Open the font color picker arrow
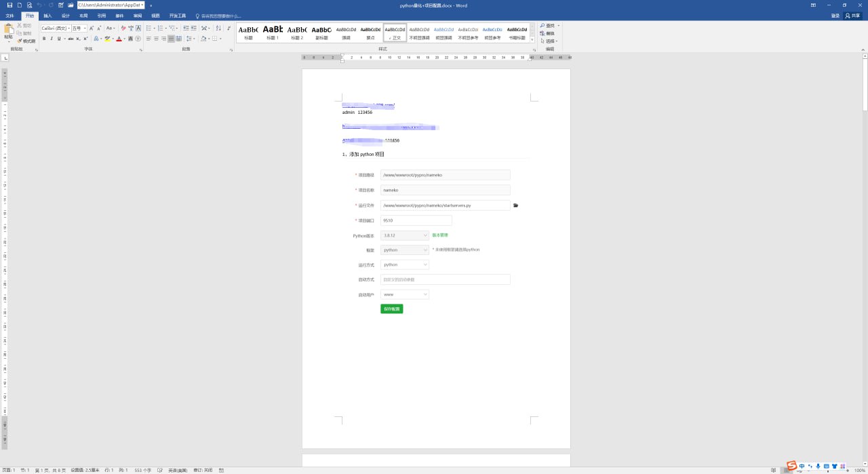Screen dimensions: 868x474 [124, 39]
